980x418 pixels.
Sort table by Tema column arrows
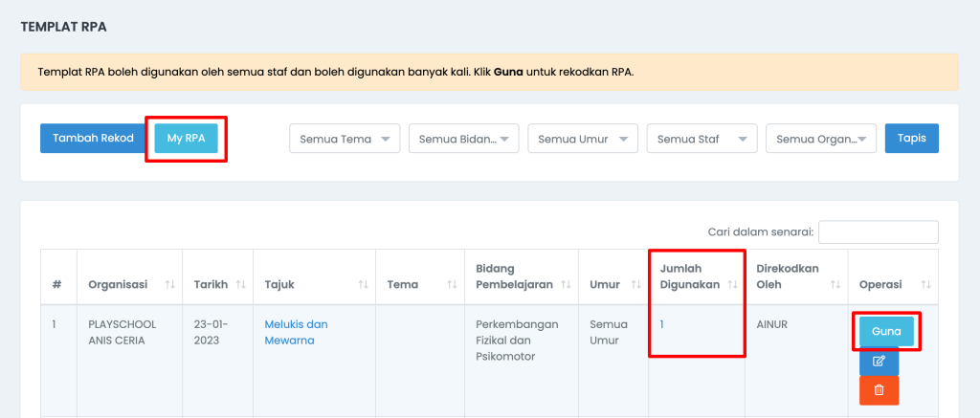click(452, 284)
